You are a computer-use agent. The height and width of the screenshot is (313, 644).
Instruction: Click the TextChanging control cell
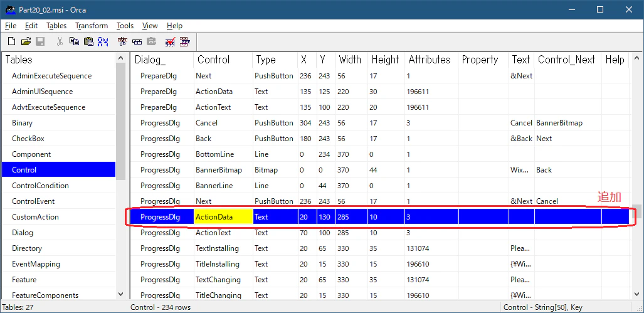pos(223,279)
